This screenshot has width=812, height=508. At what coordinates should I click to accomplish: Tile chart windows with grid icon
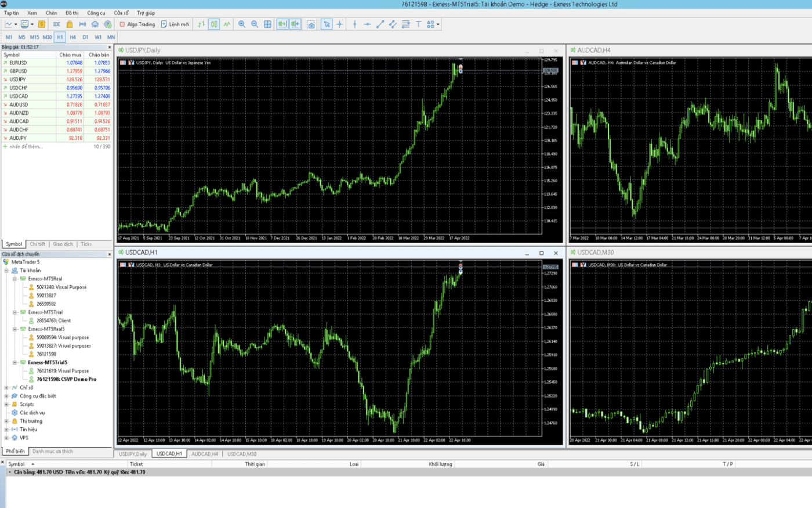[x=267, y=24]
